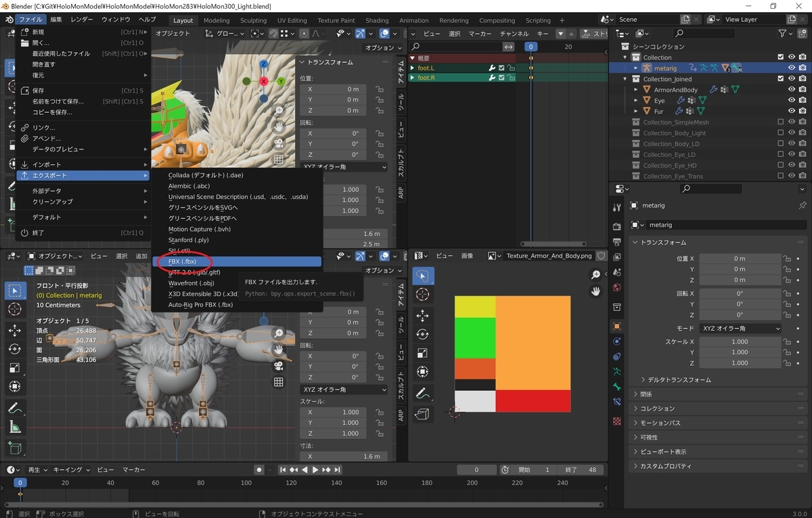Image resolution: width=812 pixels, height=518 pixels.
Task: Click 名前をつけて保存 in File menu
Action: (58, 101)
